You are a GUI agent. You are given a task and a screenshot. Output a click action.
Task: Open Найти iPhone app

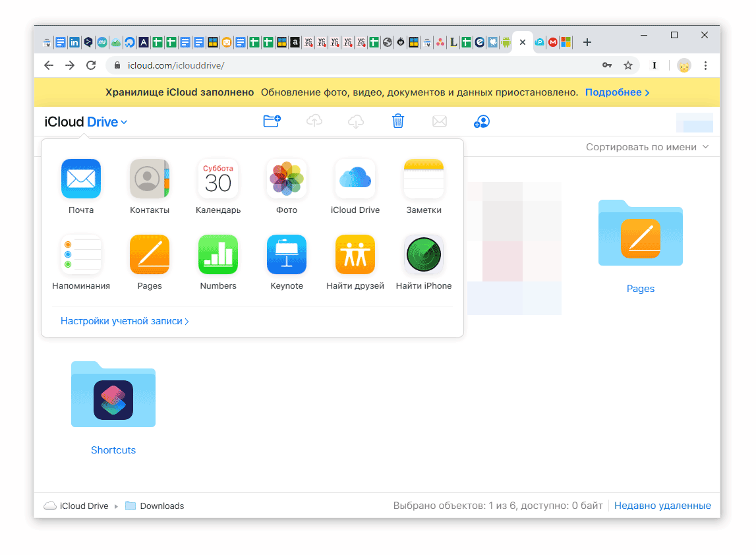coord(424,254)
